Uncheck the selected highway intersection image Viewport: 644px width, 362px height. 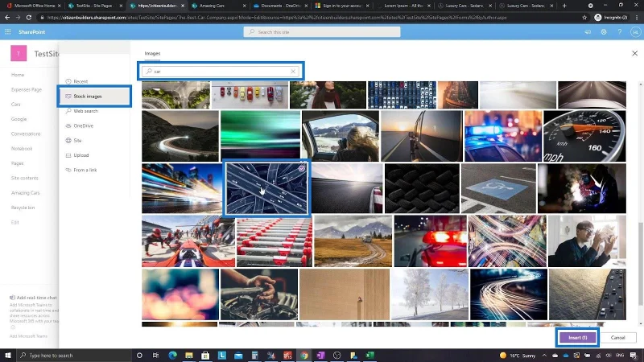[301, 168]
